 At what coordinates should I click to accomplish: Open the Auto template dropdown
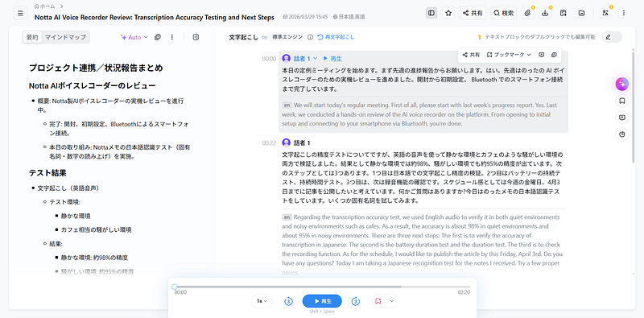[x=134, y=37]
